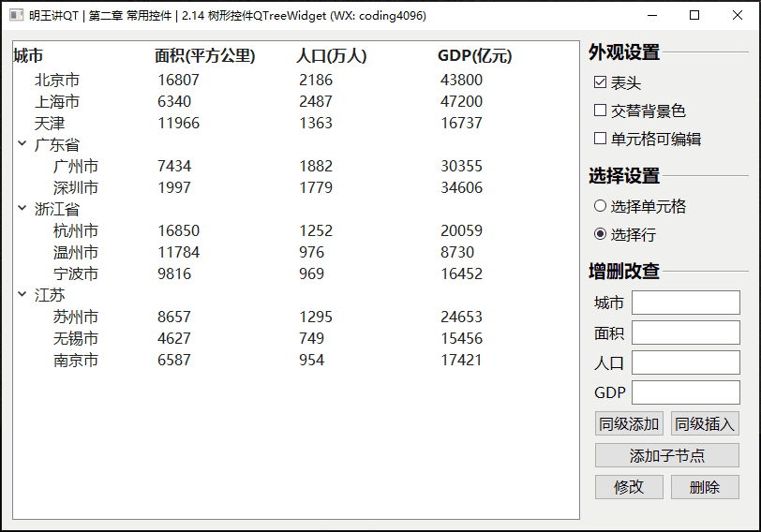Collapse the 广东省 tree node
761x532 pixels.
pos(22,144)
